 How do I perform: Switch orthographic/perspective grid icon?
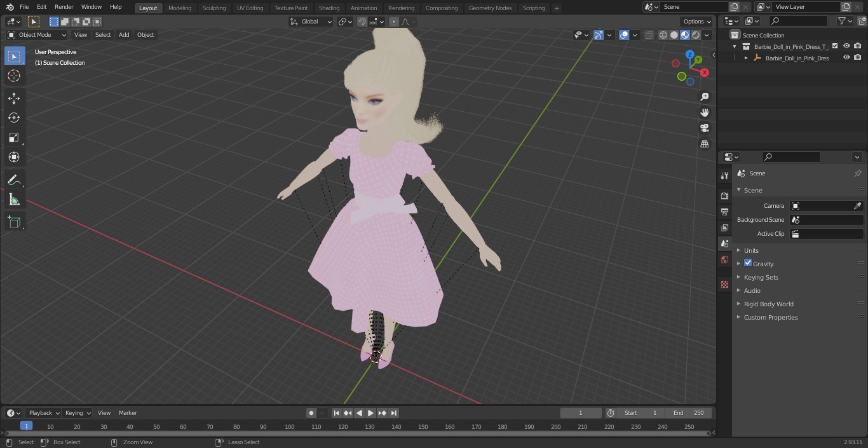pyautogui.click(x=704, y=144)
